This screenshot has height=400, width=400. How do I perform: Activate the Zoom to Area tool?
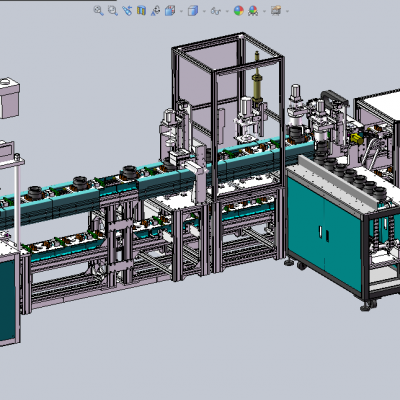click(113, 11)
